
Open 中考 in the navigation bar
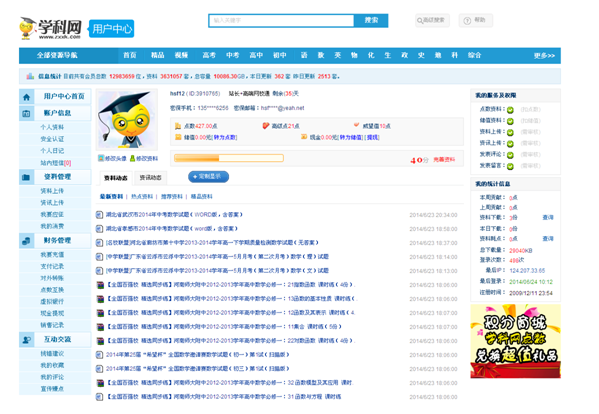233,55
